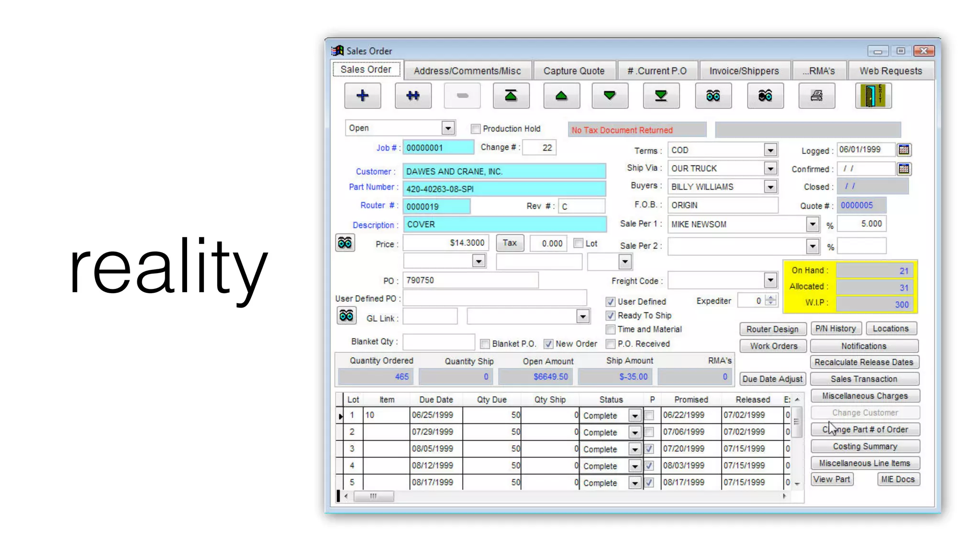
Task: Toggle the Time and Material checkbox
Action: (x=610, y=330)
